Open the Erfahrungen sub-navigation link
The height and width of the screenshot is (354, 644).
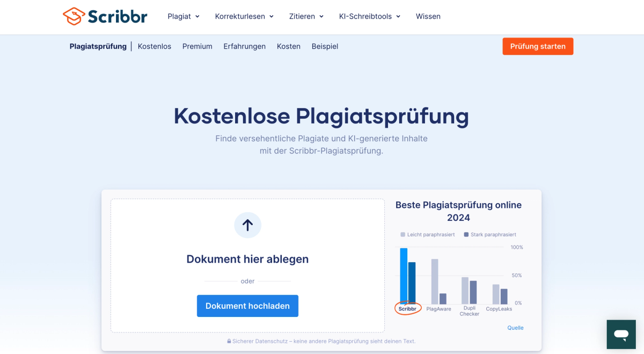245,46
